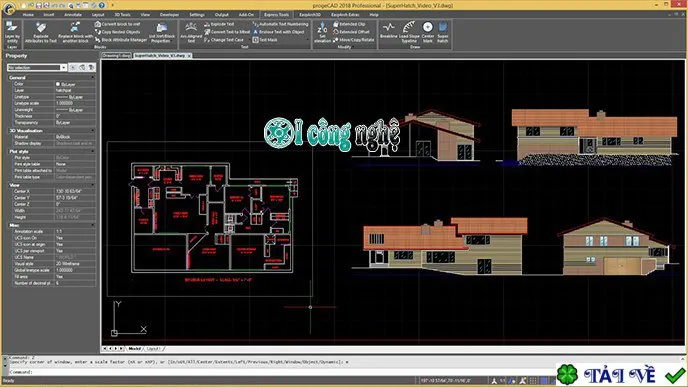Click the Extended Clip tool
This screenshot has height=387, width=688.
[x=349, y=24]
